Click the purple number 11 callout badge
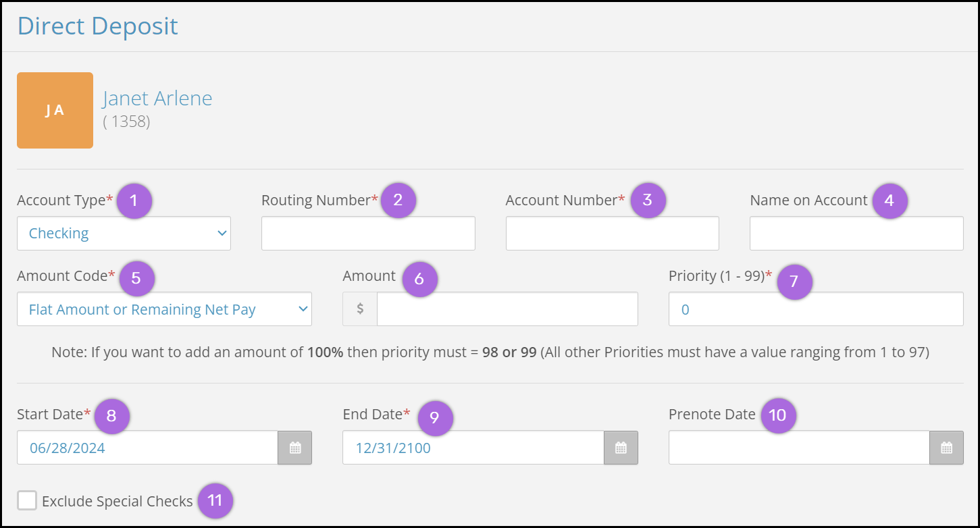The width and height of the screenshot is (980, 528). [x=215, y=501]
